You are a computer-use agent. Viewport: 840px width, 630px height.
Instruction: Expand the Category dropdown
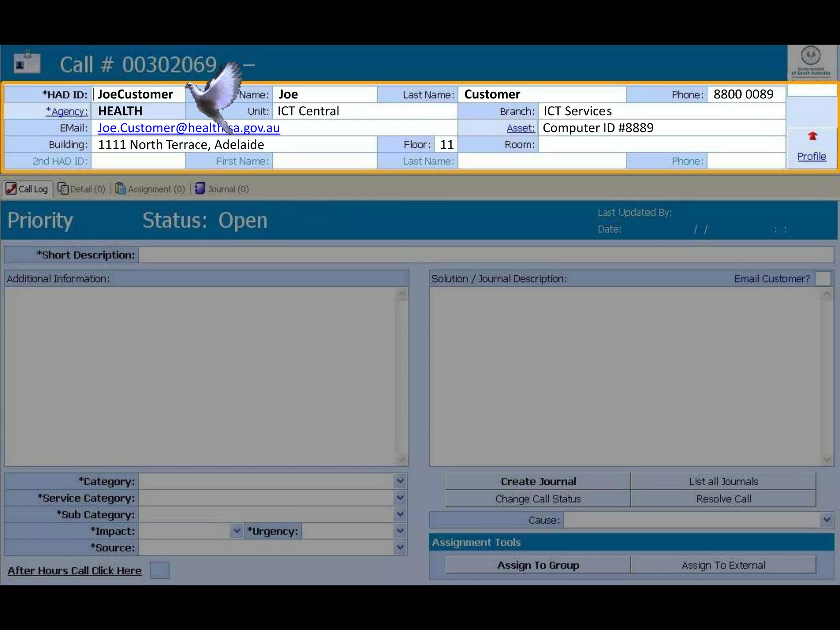click(x=400, y=481)
